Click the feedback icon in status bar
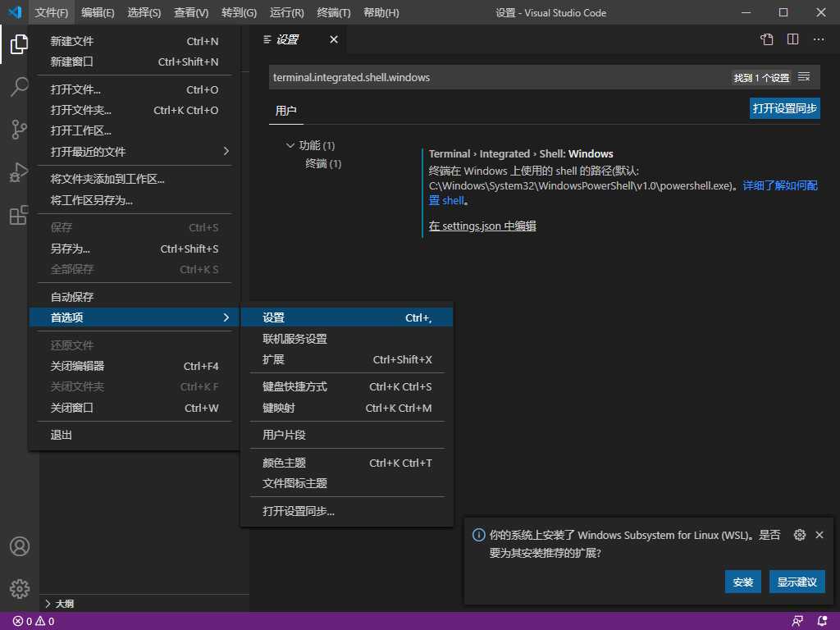Screen dimensions: 840x630 tap(797, 622)
